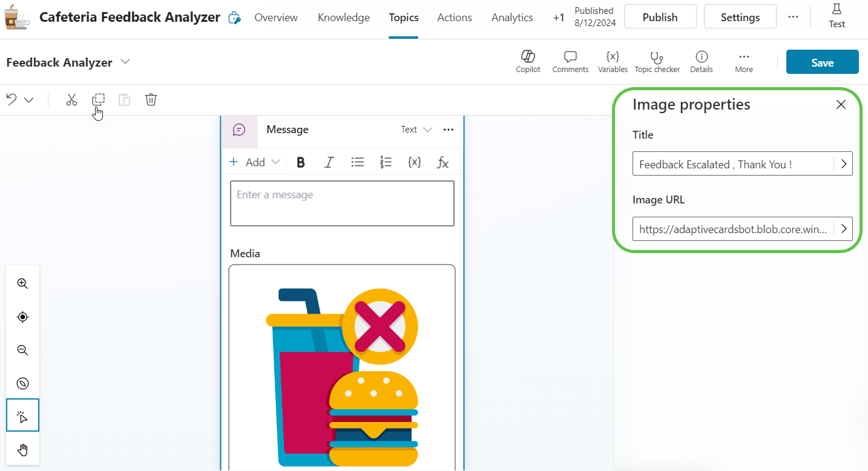The width and height of the screenshot is (868, 471).
Task: Select the hand pan tool
Action: [x=22, y=450]
